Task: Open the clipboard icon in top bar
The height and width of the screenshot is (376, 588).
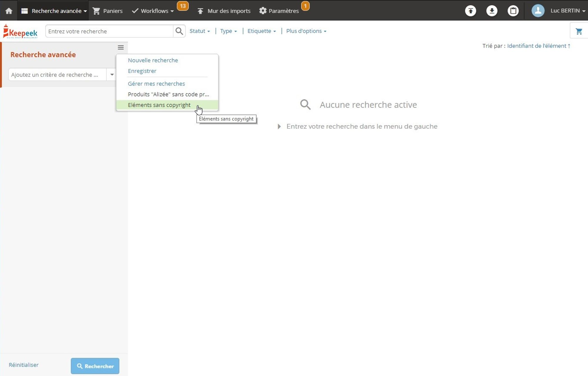Action: pos(513,11)
